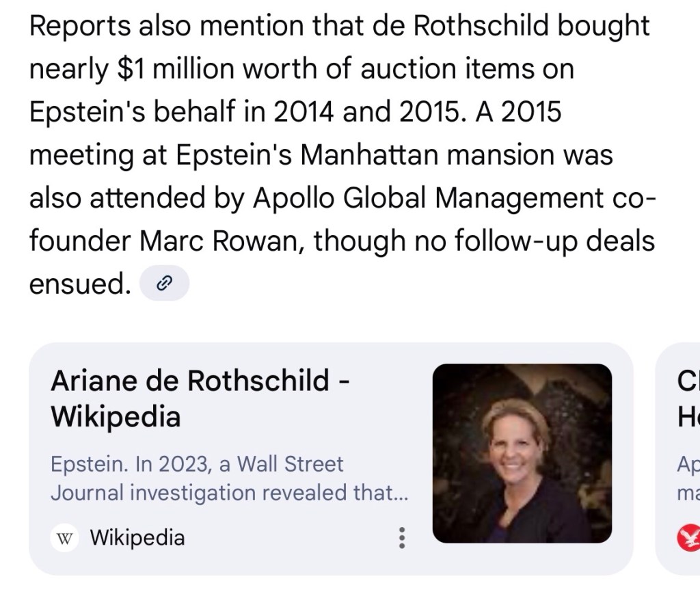The width and height of the screenshot is (700, 609).
Task: Click the "Wikipedia" source label
Action: (137, 538)
